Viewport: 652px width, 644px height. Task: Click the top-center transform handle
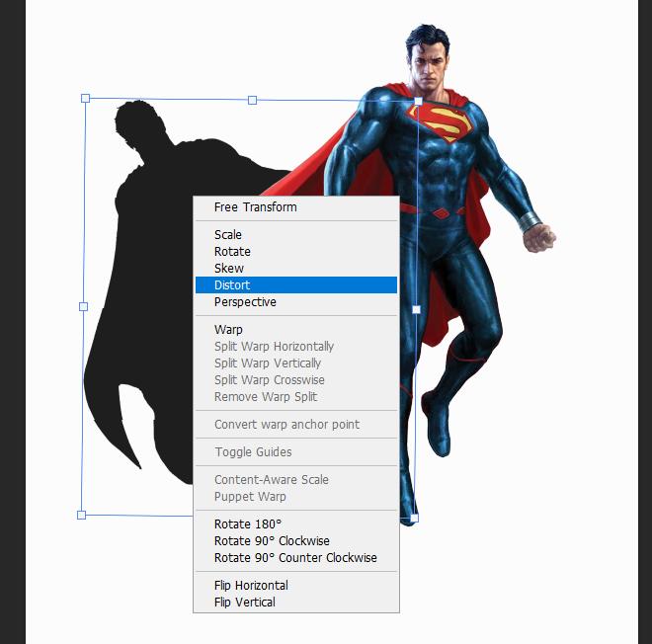point(252,100)
